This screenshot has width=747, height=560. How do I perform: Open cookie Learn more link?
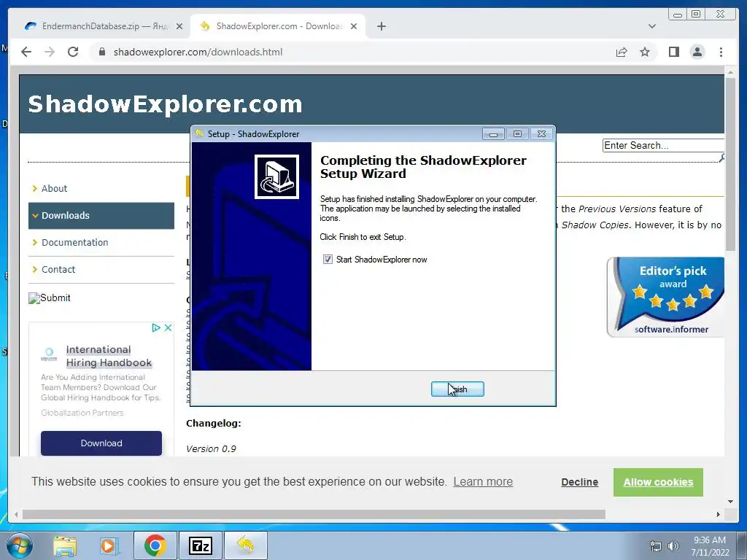[483, 482]
